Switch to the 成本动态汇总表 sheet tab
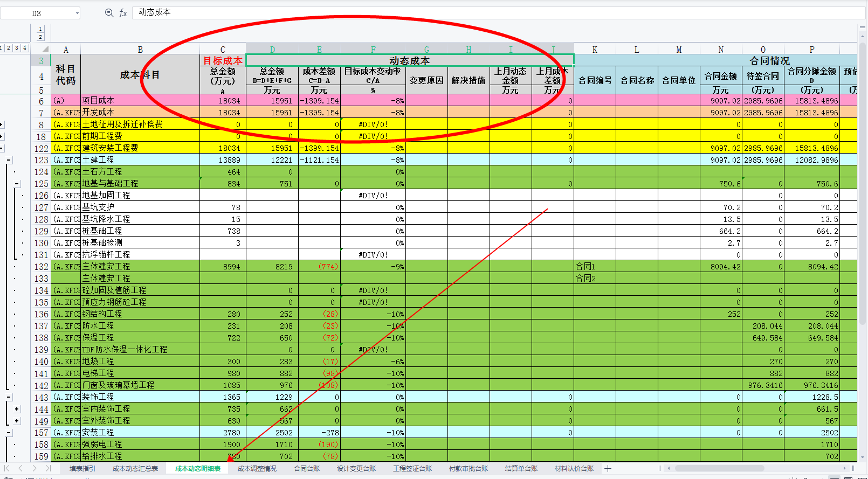 [x=135, y=469]
